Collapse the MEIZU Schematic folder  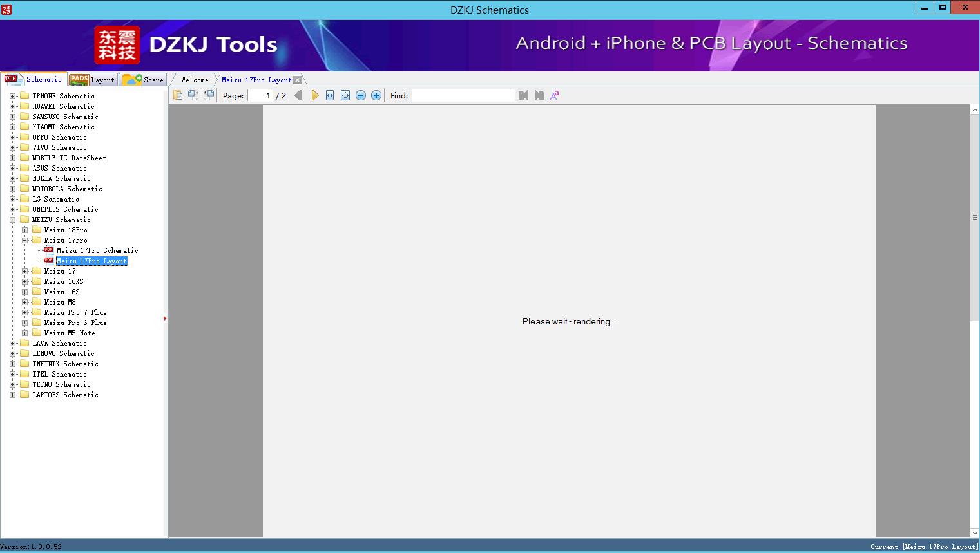coord(12,220)
